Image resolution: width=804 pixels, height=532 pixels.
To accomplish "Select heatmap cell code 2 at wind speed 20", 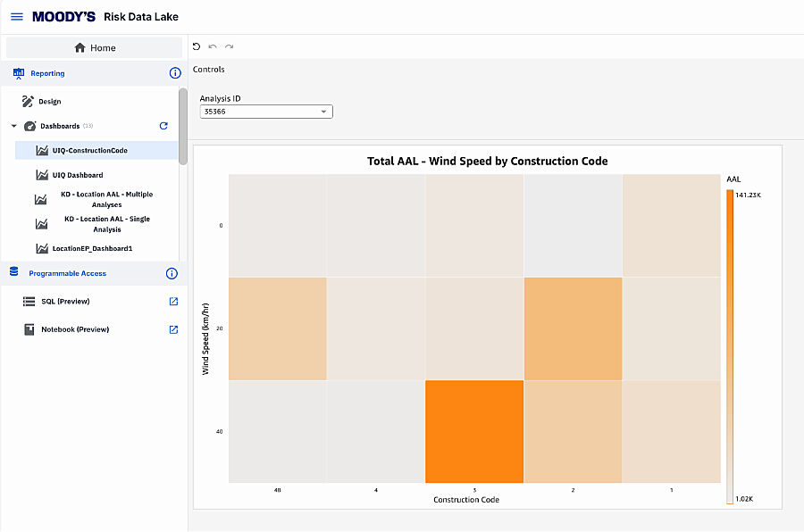I will (x=573, y=328).
